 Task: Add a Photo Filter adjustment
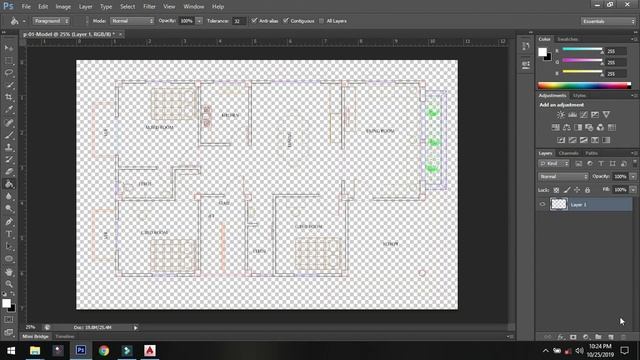(x=589, y=127)
